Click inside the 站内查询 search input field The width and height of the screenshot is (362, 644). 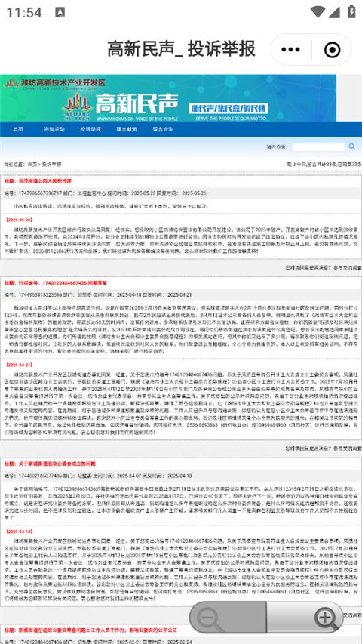tap(318, 146)
